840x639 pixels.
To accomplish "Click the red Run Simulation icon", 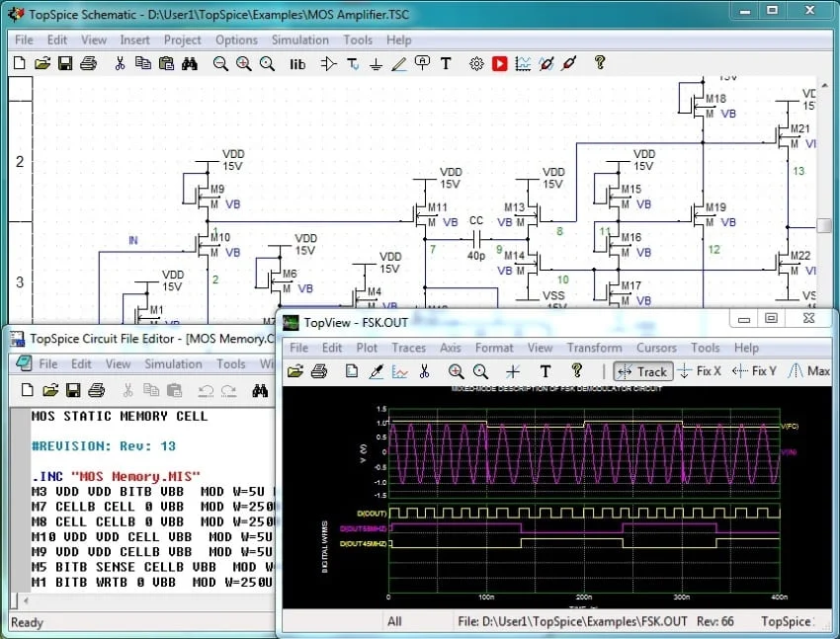I will (500, 64).
